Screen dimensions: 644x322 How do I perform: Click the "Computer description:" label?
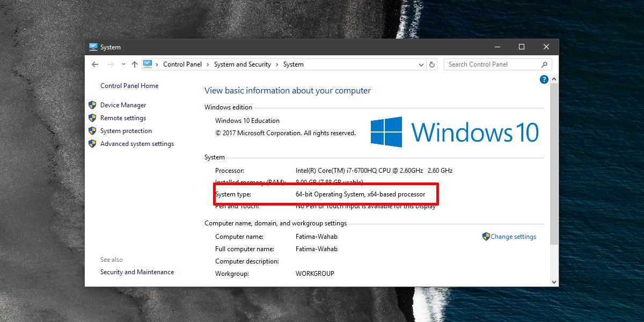pos(247,261)
